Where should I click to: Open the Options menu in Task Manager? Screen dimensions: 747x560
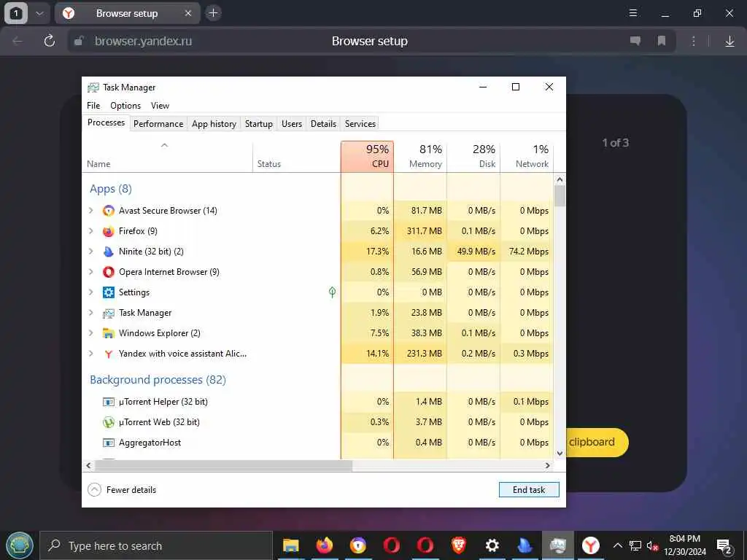click(x=125, y=106)
